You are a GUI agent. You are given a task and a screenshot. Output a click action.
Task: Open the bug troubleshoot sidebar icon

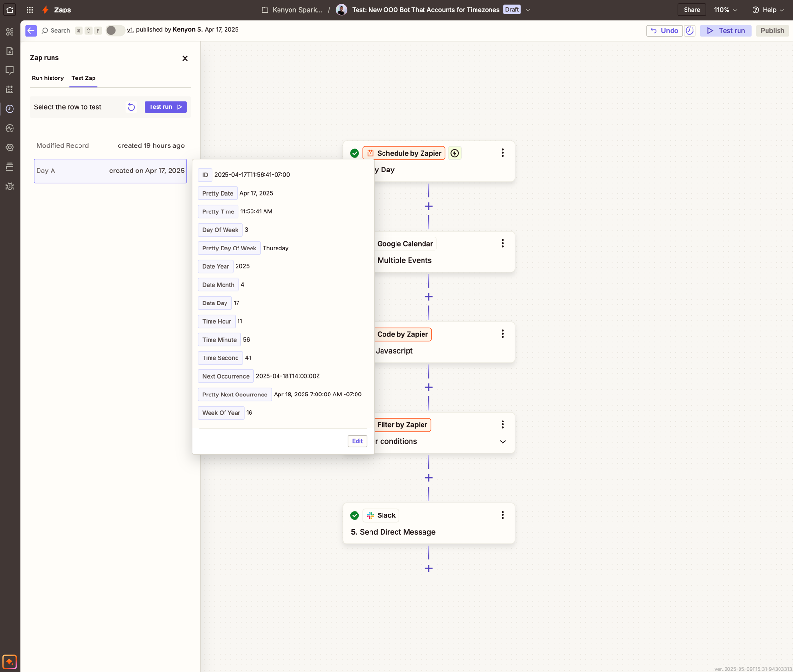point(10,186)
